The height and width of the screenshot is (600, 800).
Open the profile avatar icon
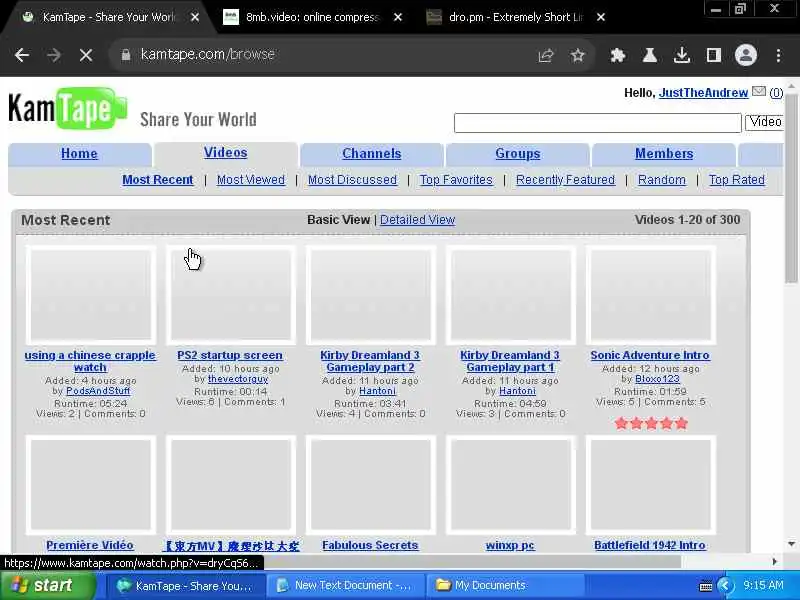745,55
